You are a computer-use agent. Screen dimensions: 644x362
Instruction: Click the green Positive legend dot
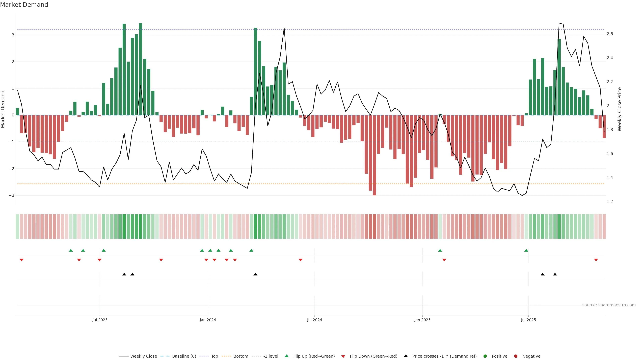click(x=485, y=356)
